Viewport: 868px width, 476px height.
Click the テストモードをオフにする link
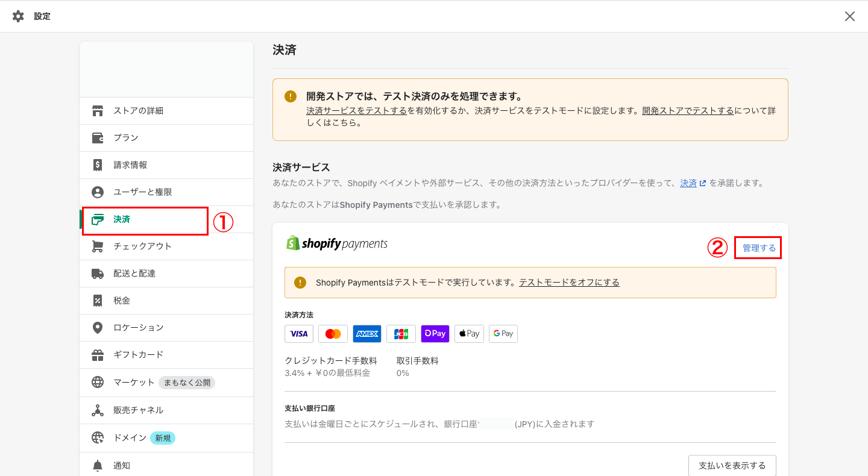click(x=569, y=283)
